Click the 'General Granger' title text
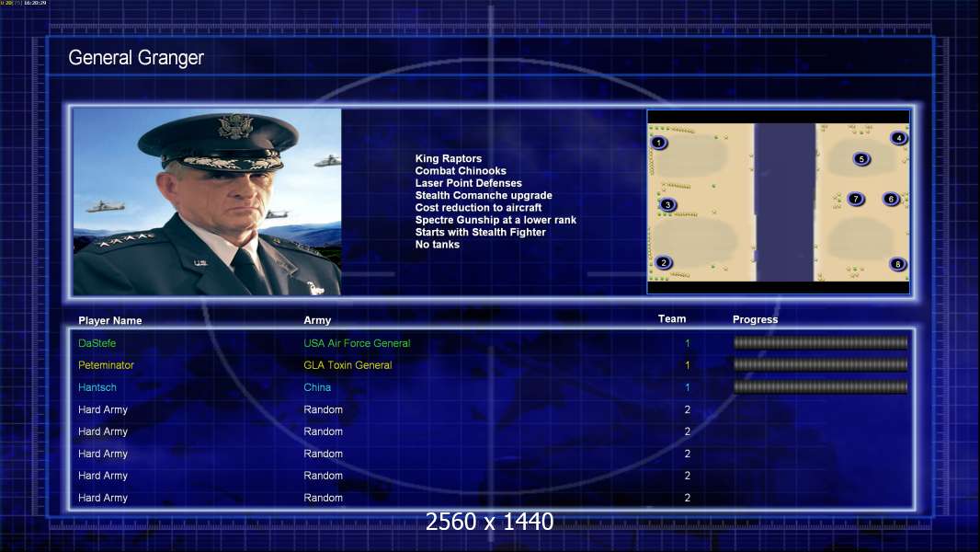Screen dimensions: 980x552 coord(136,58)
